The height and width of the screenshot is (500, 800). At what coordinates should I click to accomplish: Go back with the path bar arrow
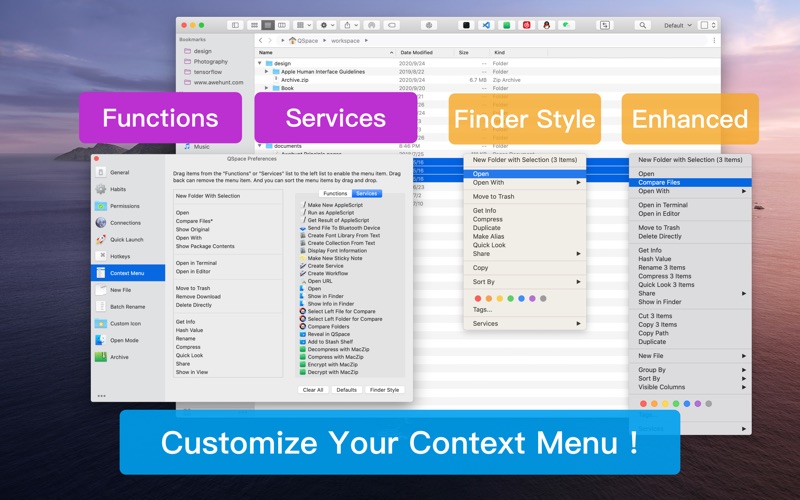pyautogui.click(x=261, y=40)
